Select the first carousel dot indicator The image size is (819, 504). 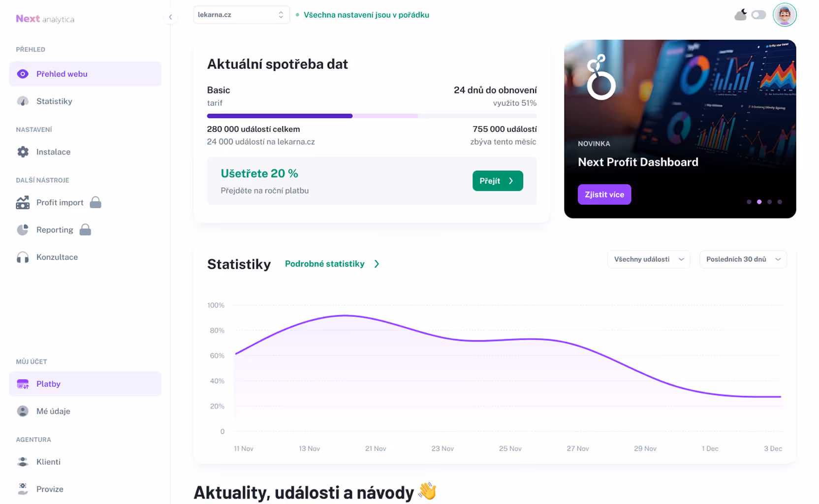(x=749, y=202)
